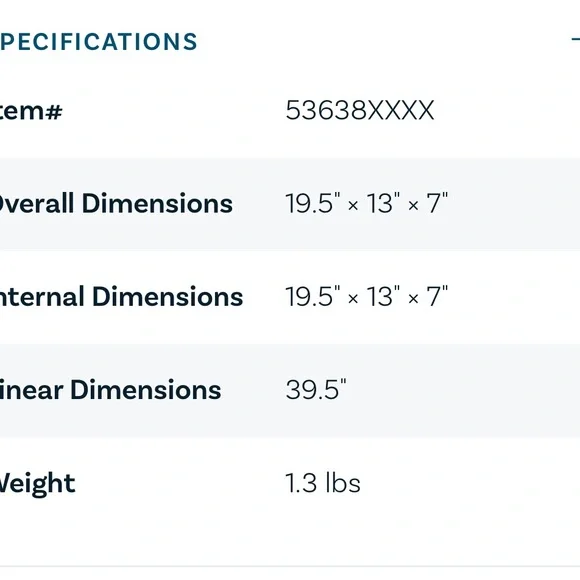The image size is (580, 580).
Task: Click the Linear Dimensions value 39.5"
Action: pyautogui.click(x=316, y=390)
